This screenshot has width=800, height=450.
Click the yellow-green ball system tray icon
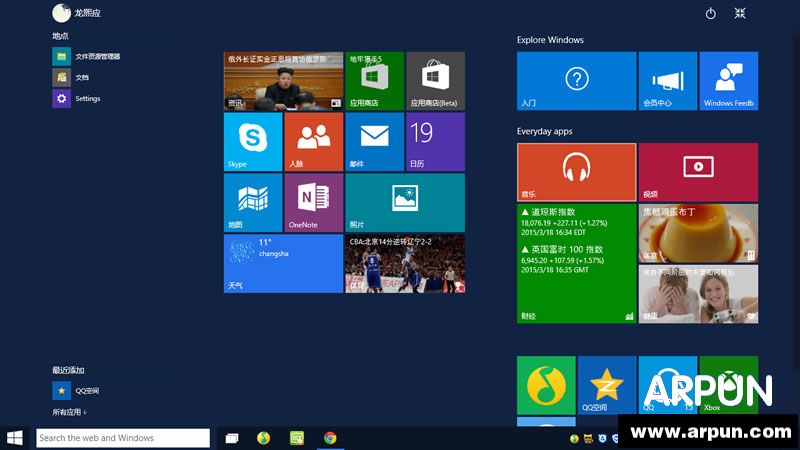(574, 438)
